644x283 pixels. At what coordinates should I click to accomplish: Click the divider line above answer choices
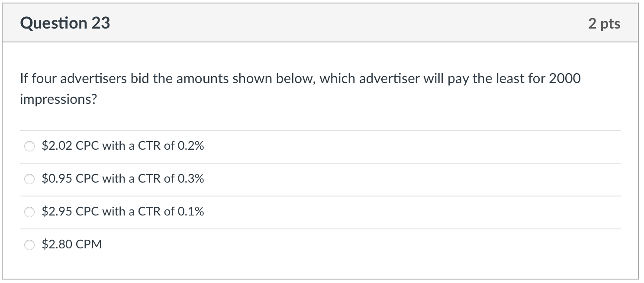tap(322, 129)
